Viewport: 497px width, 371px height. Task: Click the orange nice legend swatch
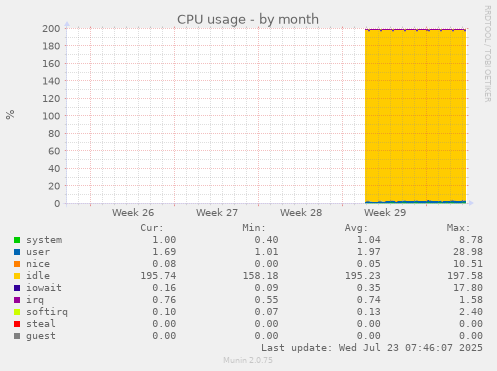pos(17,264)
